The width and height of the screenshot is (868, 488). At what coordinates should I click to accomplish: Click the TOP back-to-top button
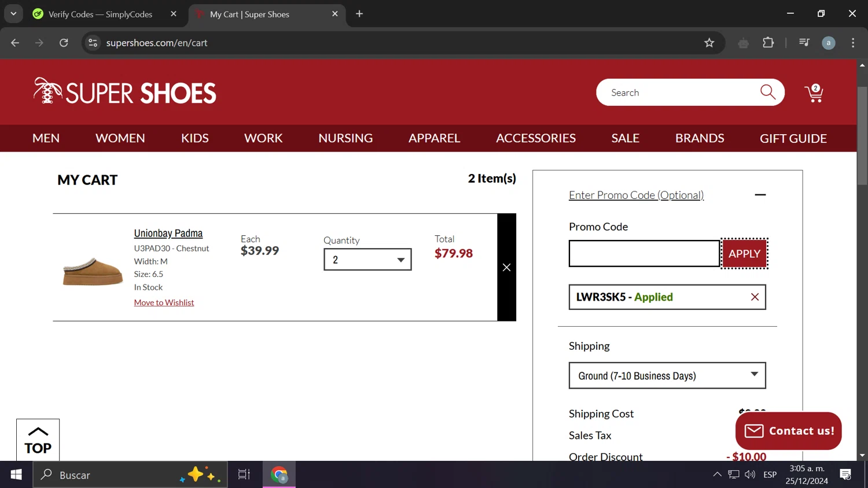(x=38, y=440)
